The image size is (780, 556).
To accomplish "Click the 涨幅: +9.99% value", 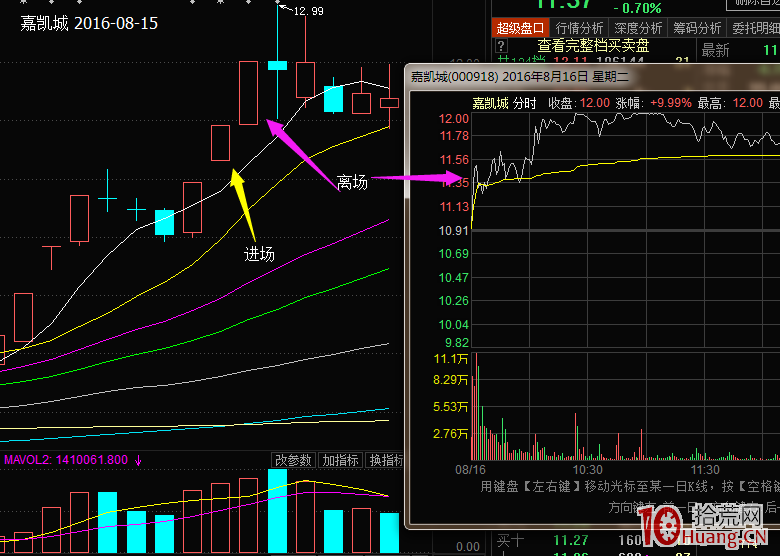I will coord(653,103).
